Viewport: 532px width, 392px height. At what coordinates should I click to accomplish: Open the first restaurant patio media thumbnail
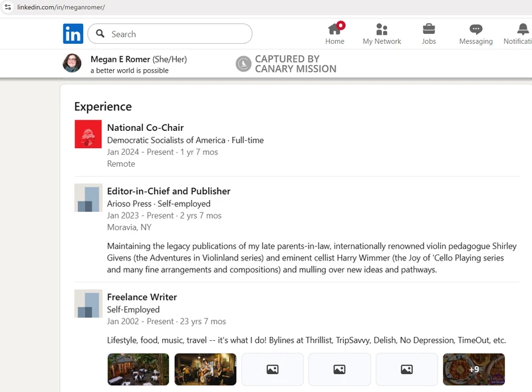(138, 369)
